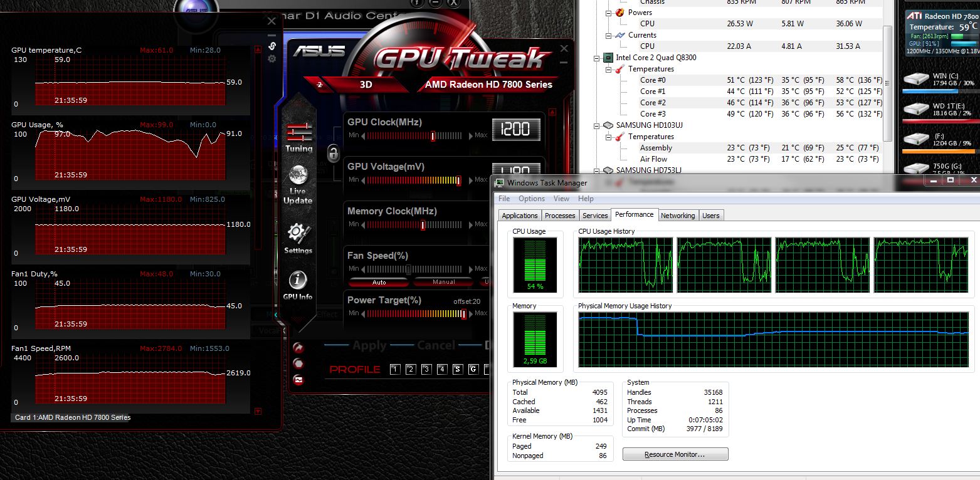Image resolution: width=980 pixels, height=480 pixels.
Task: Open Resource Monitor from Task Manager
Action: (x=675, y=454)
